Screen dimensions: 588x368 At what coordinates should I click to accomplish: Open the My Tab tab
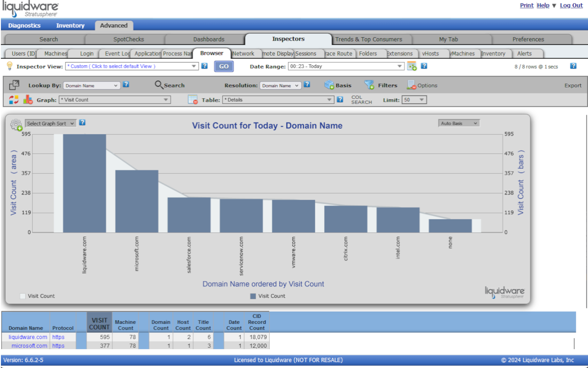click(449, 39)
